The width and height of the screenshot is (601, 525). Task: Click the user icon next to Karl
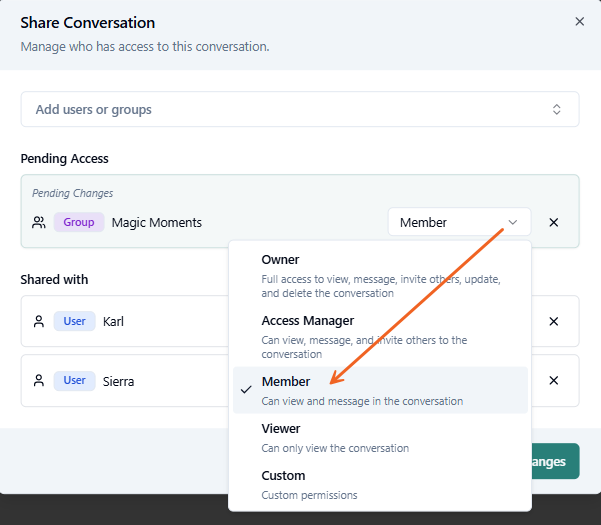coord(39,322)
